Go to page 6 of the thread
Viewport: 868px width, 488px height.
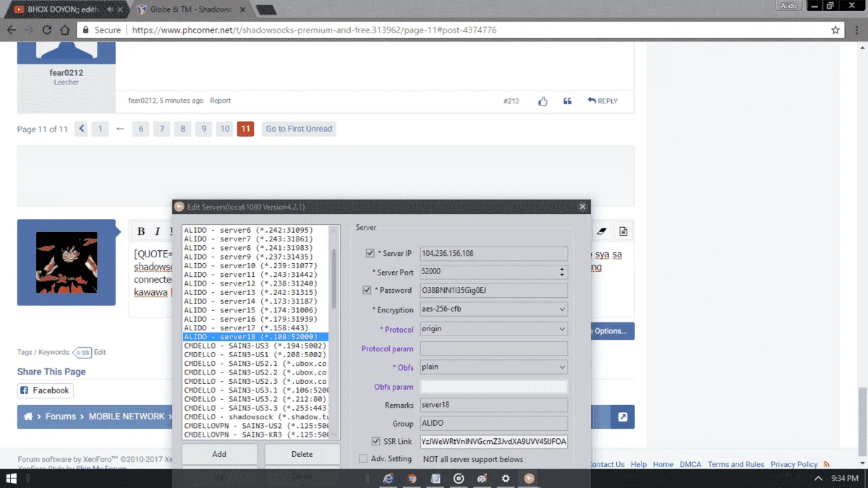click(141, 129)
